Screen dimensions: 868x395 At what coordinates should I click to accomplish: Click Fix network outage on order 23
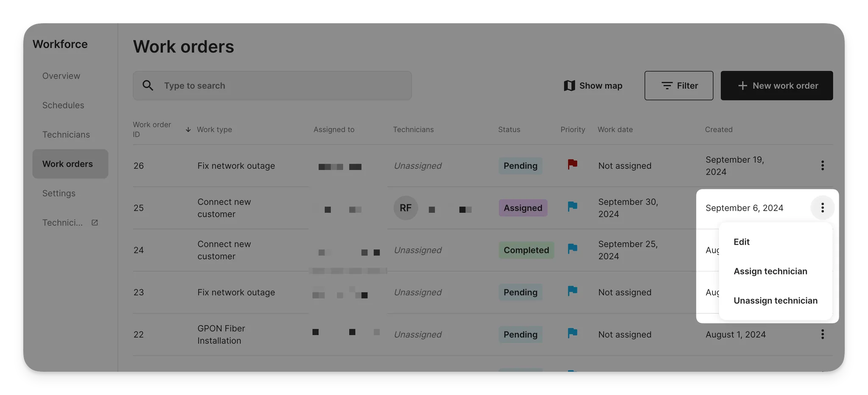(236, 292)
